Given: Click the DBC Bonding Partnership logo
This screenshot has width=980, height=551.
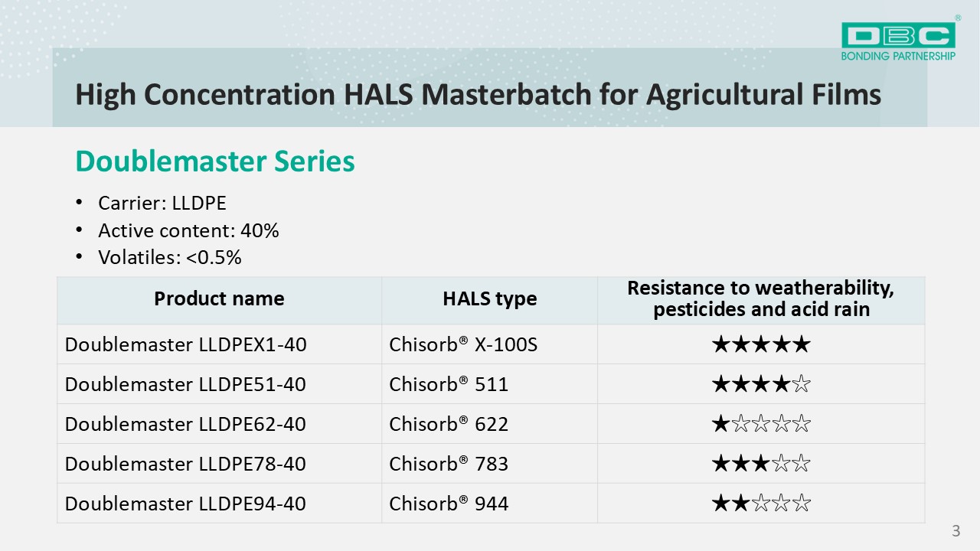Looking at the screenshot, I should pyautogui.click(x=899, y=40).
